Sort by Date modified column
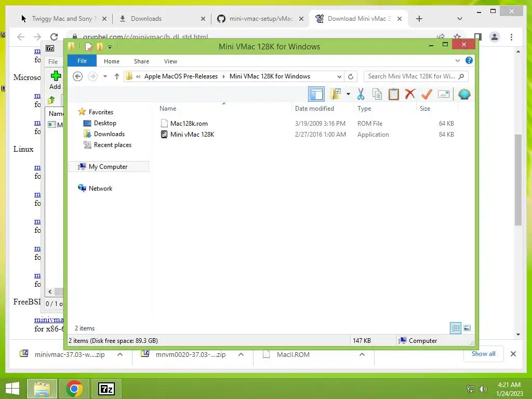The height and width of the screenshot is (399, 532). 314,109
